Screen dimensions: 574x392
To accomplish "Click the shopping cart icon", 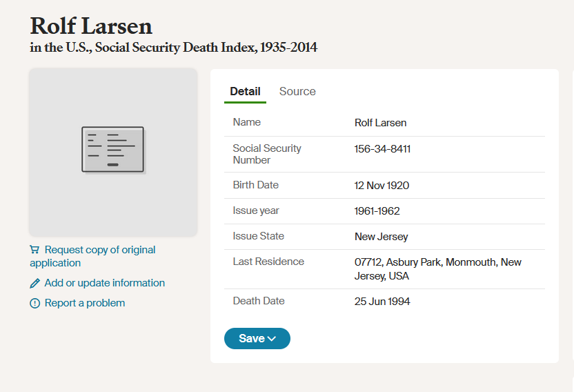I will click(34, 250).
